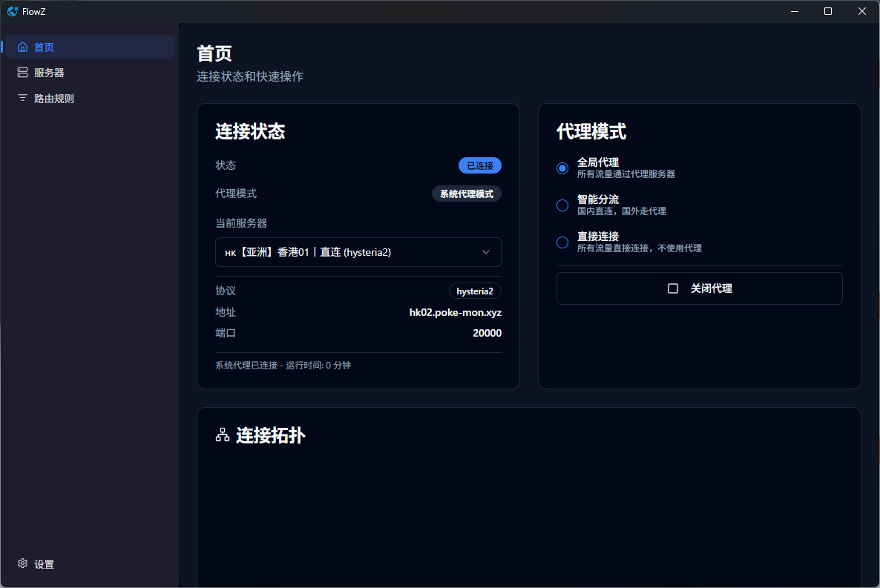Open 设置 via the gear icon

pos(22,564)
